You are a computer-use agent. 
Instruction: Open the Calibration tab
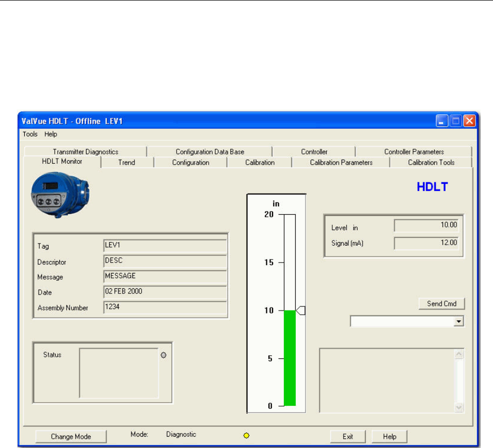[260, 163]
